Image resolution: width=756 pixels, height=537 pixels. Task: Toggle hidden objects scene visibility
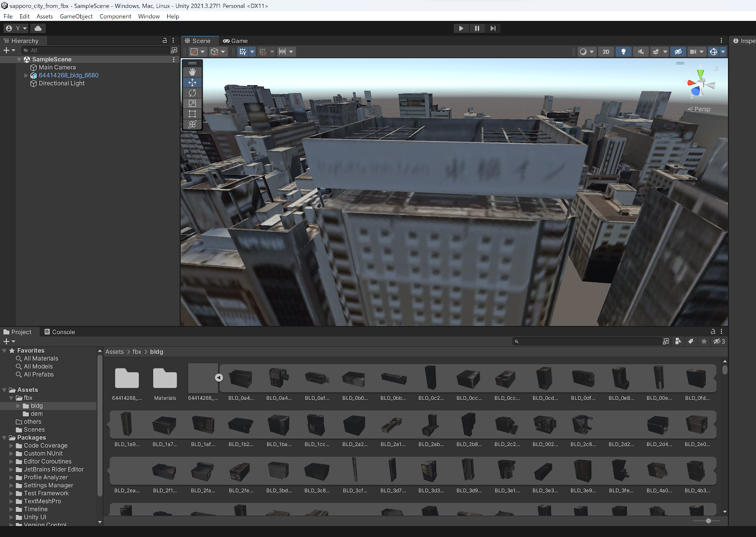[x=678, y=52]
